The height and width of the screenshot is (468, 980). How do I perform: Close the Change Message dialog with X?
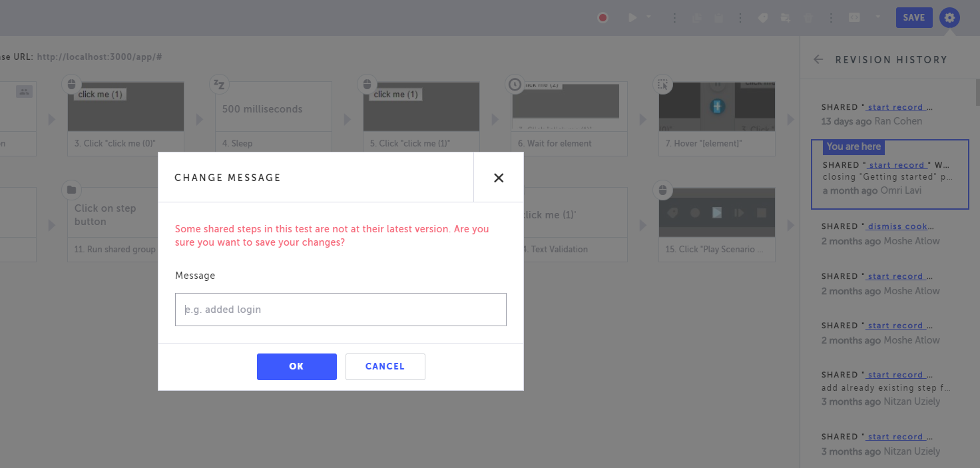tap(499, 178)
